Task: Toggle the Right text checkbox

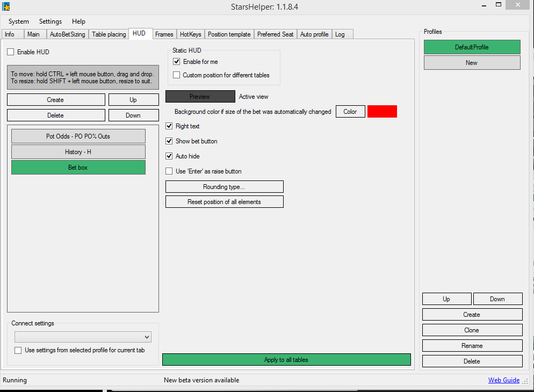Action: point(169,126)
